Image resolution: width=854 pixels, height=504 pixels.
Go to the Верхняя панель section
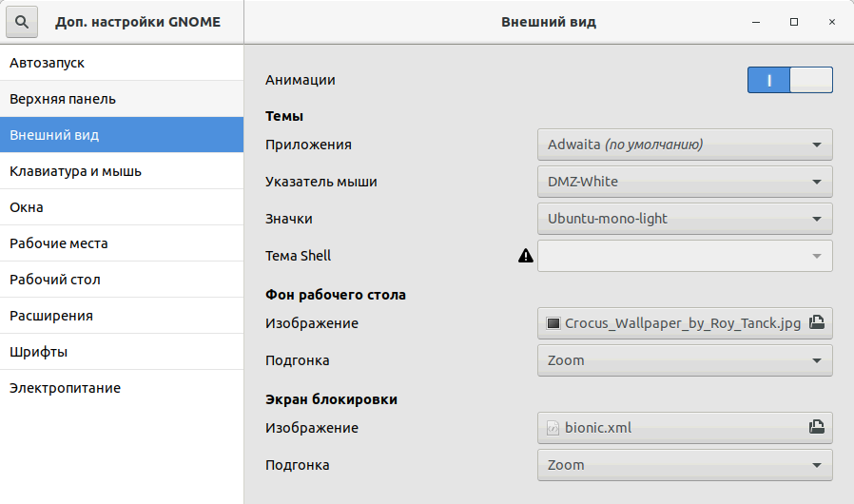pos(122,99)
